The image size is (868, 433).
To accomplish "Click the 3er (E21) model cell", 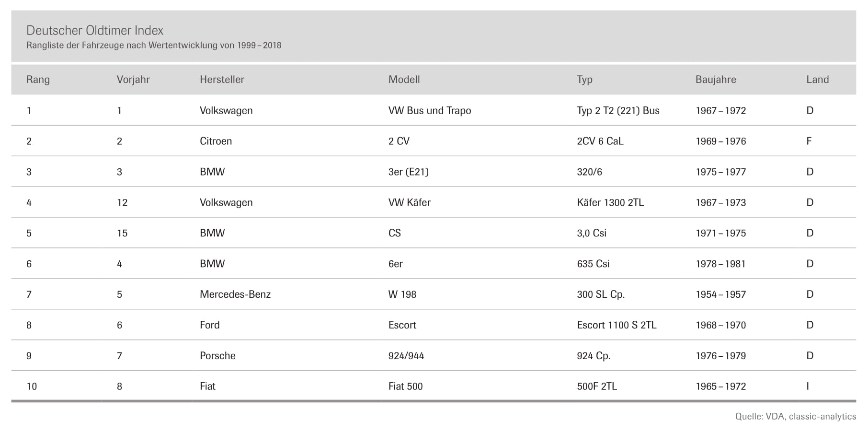I will 408,172.
